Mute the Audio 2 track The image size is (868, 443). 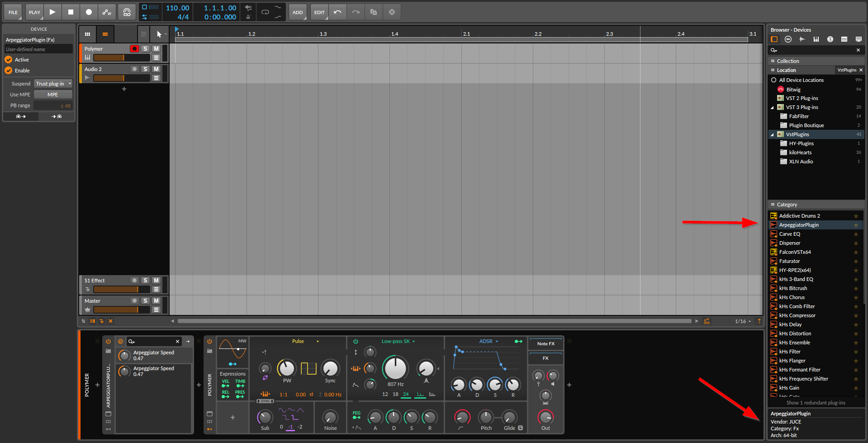point(156,69)
